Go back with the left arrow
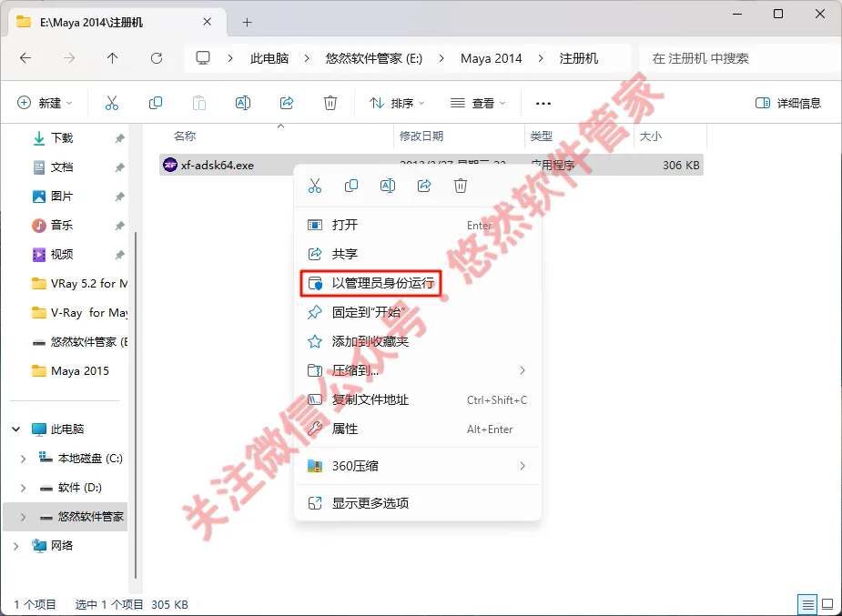 click(25, 58)
